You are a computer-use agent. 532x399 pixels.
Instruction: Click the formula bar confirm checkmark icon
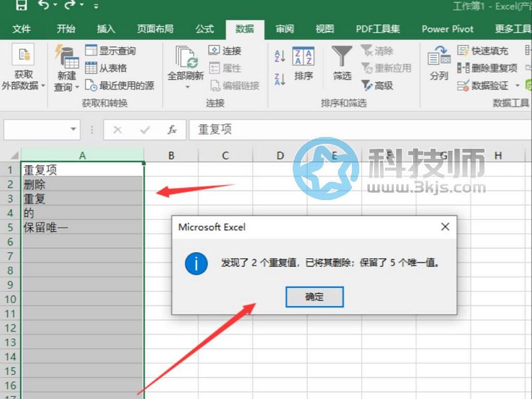(145, 129)
